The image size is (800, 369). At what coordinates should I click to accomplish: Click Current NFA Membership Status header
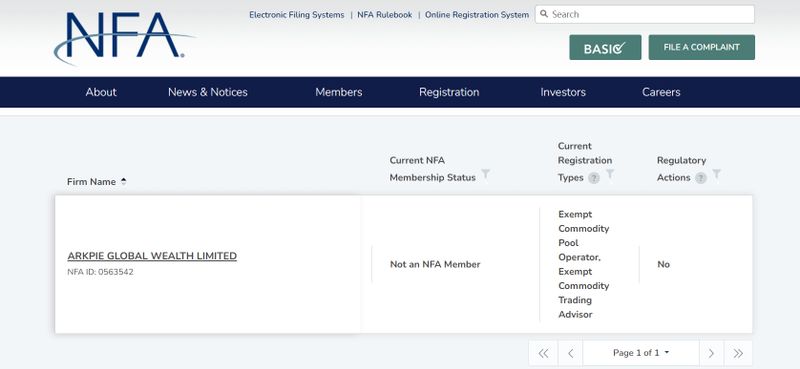tap(433, 169)
